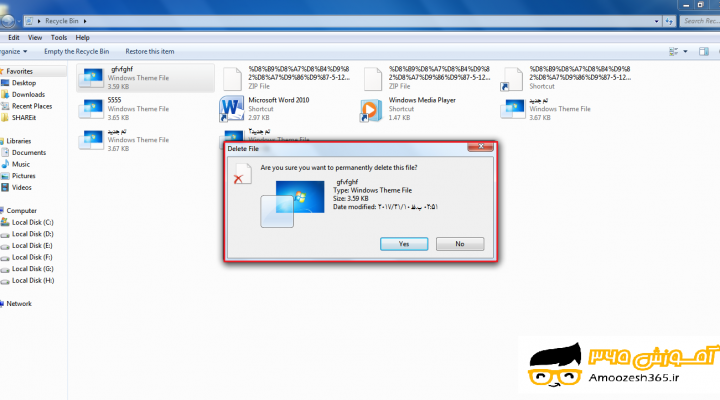Open Local Disk (G:)

(x=32, y=269)
